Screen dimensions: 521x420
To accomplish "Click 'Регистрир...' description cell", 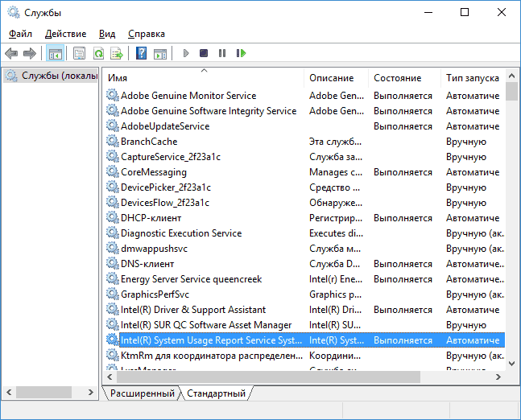I will click(x=336, y=217).
